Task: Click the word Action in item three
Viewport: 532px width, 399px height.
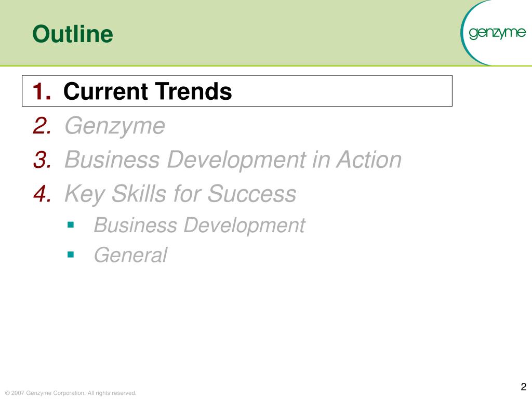Action: coord(369,159)
